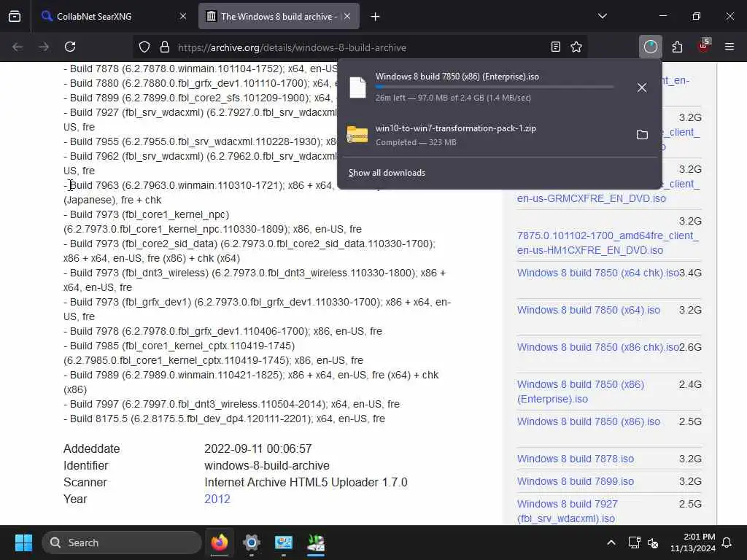Download Windows 8 build 7878.iso
Viewport: 747px width, 560px height.
(576, 459)
